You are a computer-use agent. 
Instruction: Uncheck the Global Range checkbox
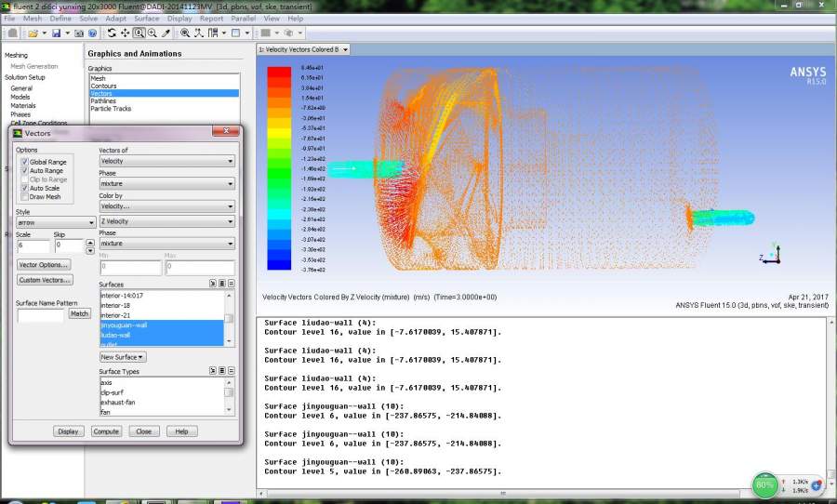coord(24,162)
